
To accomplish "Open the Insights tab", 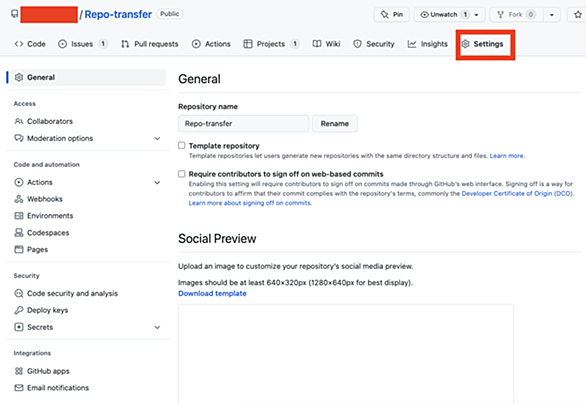I will 428,44.
